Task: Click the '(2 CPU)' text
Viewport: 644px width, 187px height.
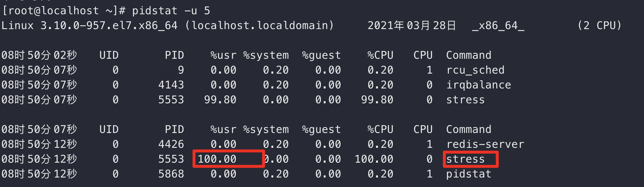Action: point(599,26)
